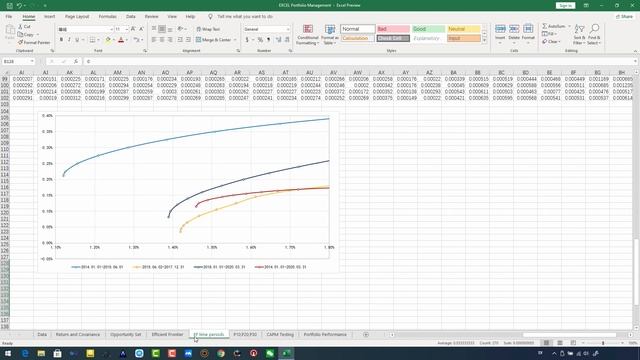This screenshot has width=640, height=360.
Task: Increase the indent
Action: [x=188, y=40]
